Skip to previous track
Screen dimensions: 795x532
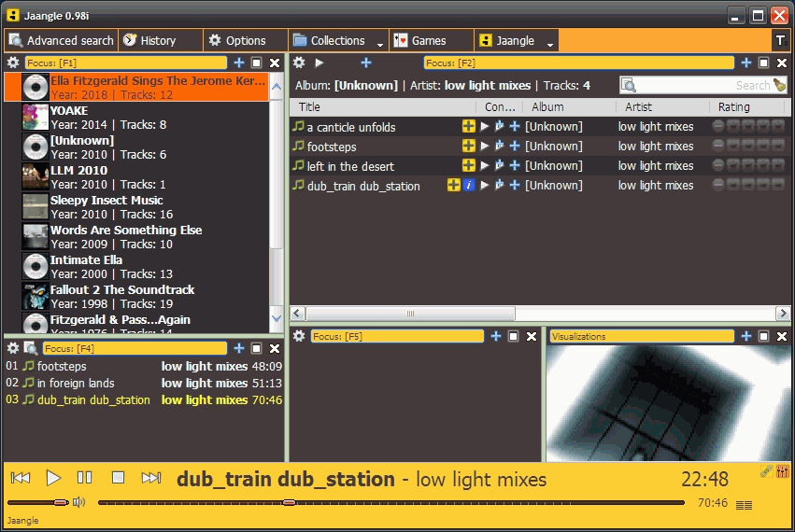click(x=21, y=477)
